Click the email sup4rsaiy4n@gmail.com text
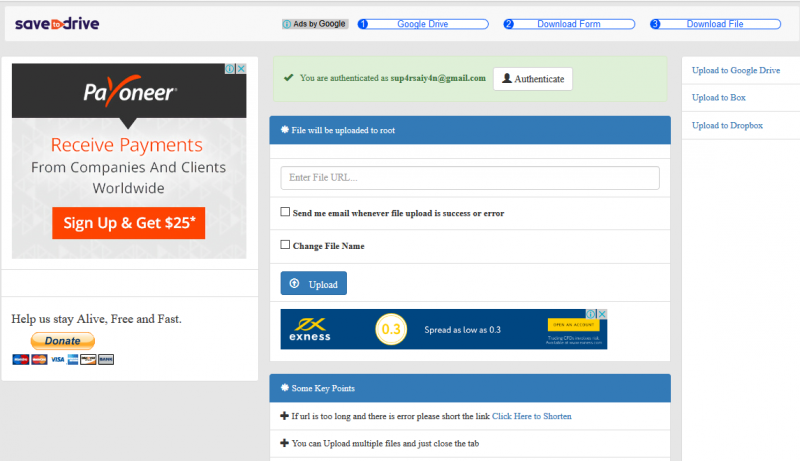800x461 pixels. coord(438,78)
